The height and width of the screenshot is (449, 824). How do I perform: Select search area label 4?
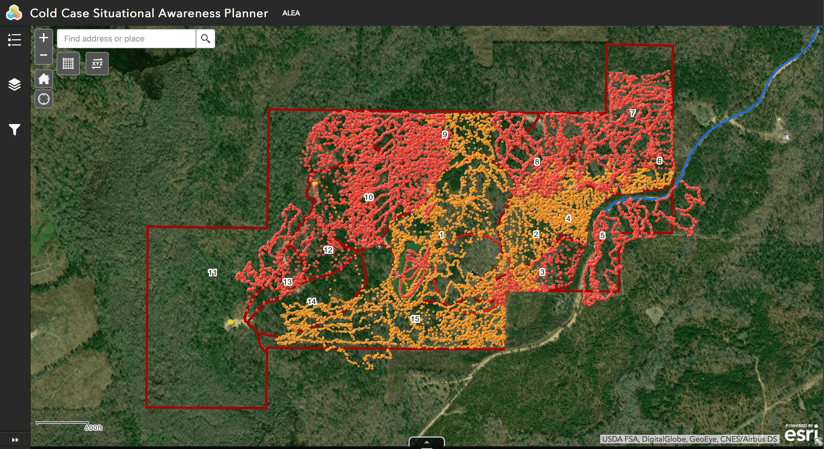pos(568,218)
